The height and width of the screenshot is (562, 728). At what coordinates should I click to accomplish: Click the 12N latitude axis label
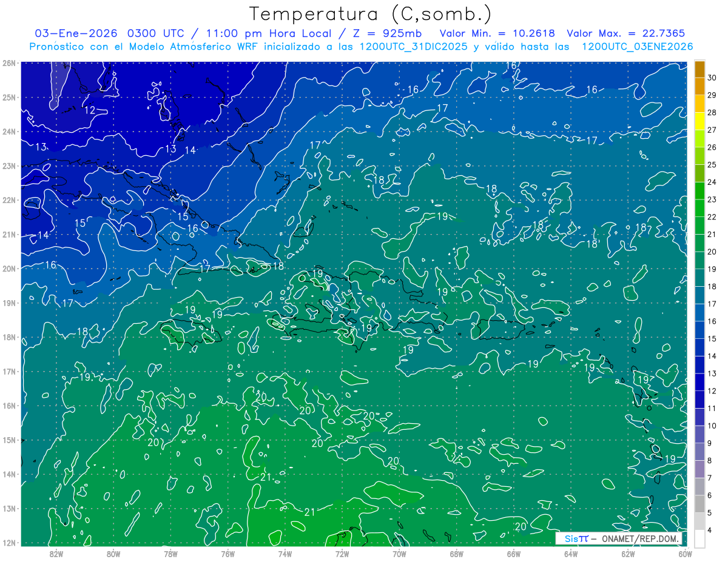click(9, 543)
